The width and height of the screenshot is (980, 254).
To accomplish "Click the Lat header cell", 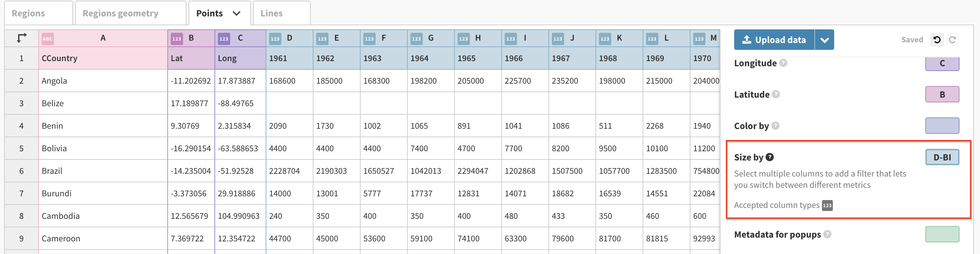I will (191, 58).
